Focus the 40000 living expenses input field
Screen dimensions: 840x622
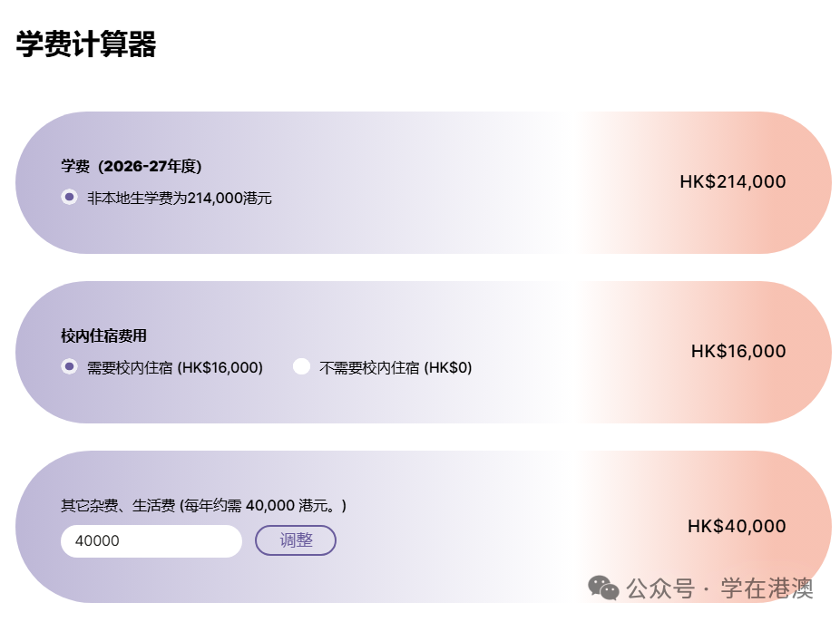click(x=151, y=540)
